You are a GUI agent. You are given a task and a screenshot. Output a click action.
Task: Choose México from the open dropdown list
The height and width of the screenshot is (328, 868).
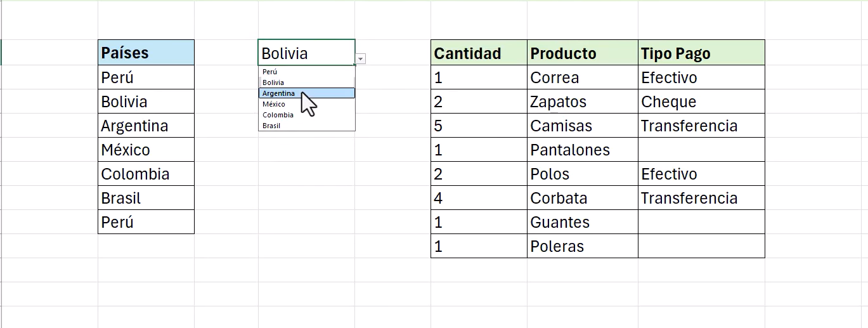tap(307, 104)
